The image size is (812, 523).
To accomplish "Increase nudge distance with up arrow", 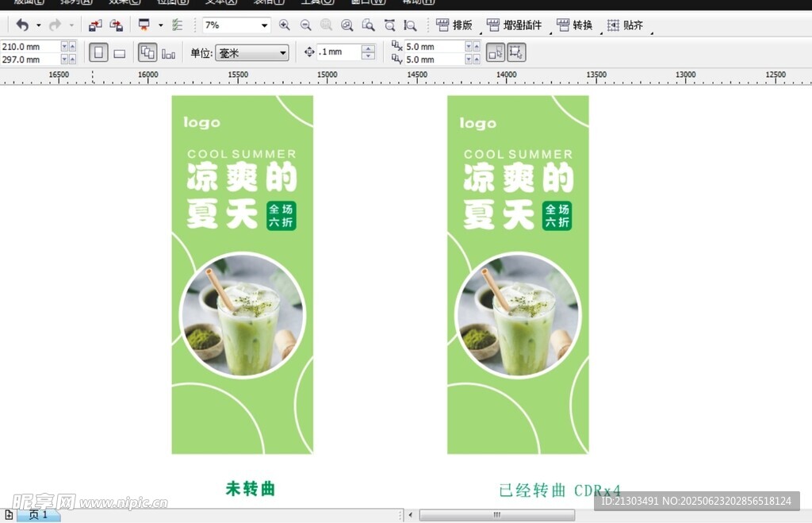I will pyautogui.click(x=368, y=48).
